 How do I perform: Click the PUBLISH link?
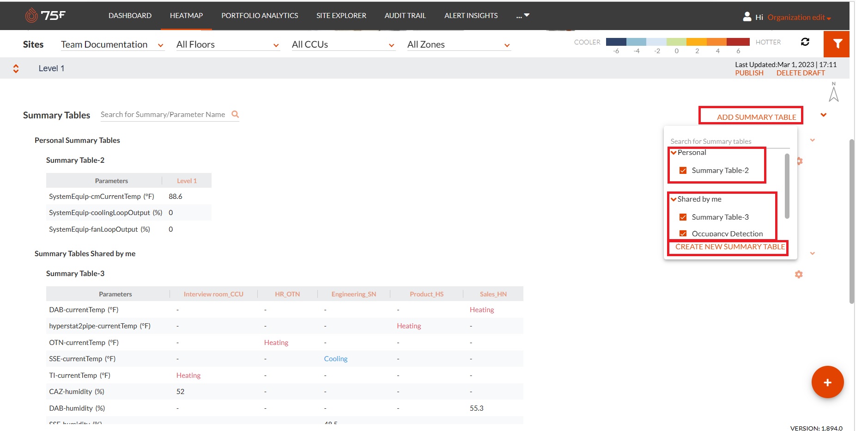pyautogui.click(x=748, y=73)
